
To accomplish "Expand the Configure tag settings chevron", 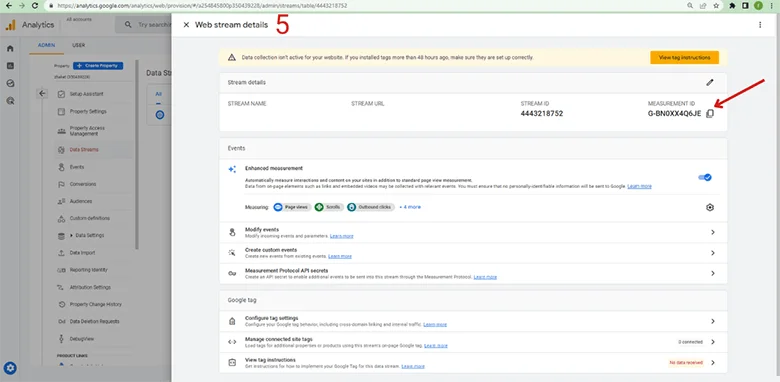I will click(713, 321).
